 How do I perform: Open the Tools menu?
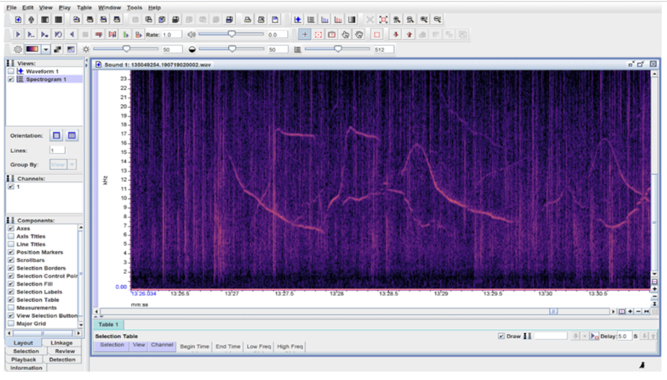coord(134,8)
